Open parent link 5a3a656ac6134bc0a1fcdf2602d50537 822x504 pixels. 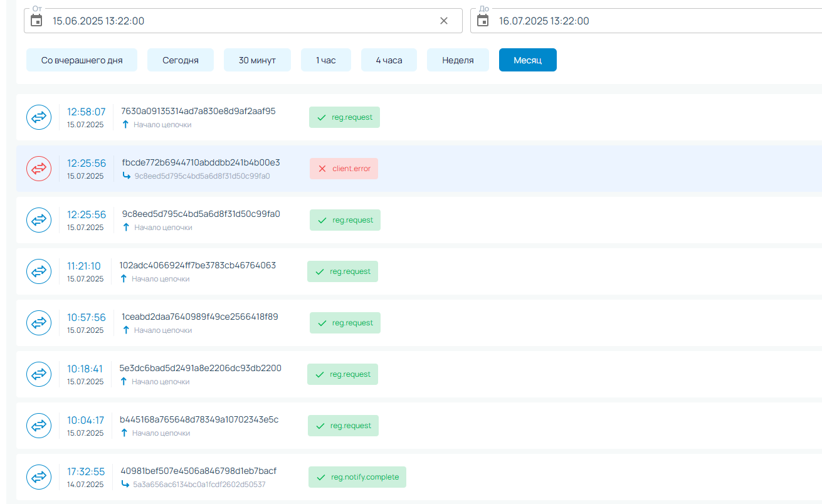(x=199, y=485)
